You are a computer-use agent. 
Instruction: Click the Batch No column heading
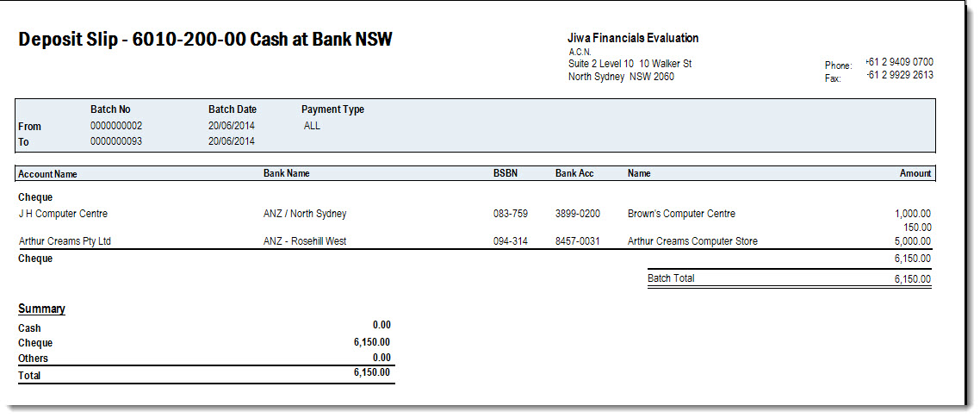tap(110, 109)
